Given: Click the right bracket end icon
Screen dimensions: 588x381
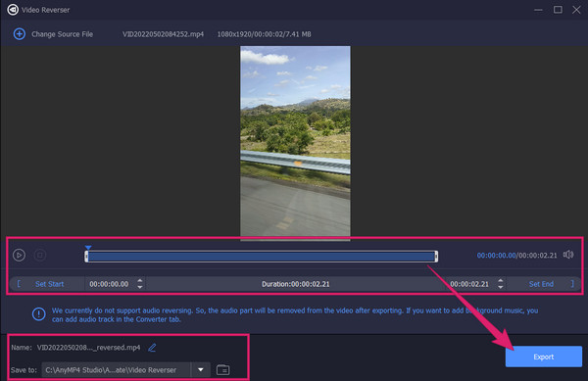Looking at the screenshot, I should click(572, 284).
